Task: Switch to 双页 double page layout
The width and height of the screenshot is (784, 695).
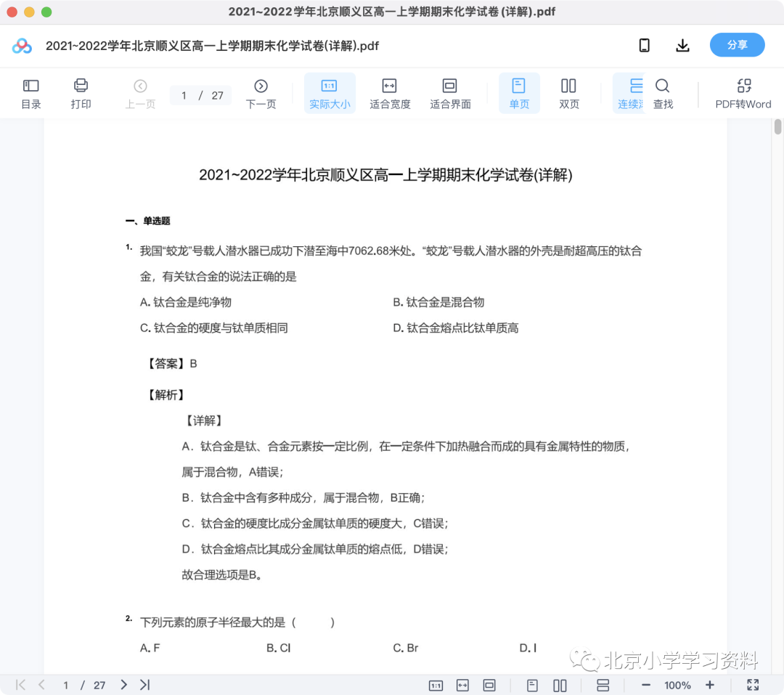Action: click(x=568, y=94)
